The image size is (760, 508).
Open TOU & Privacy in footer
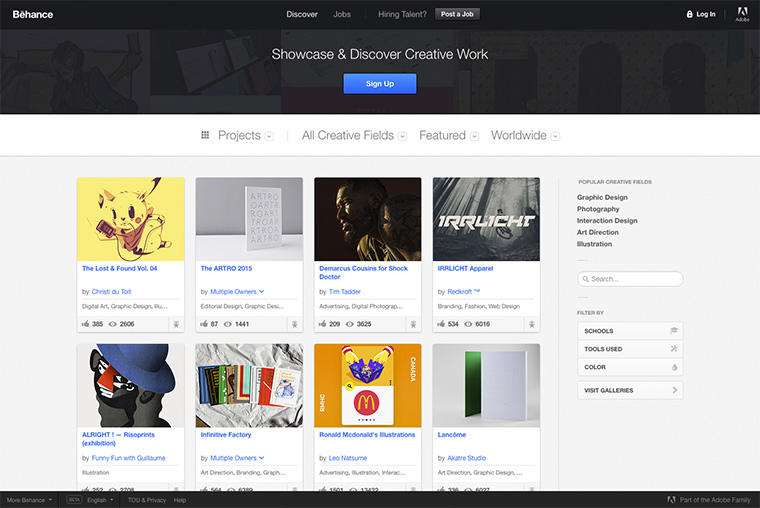coord(147,500)
